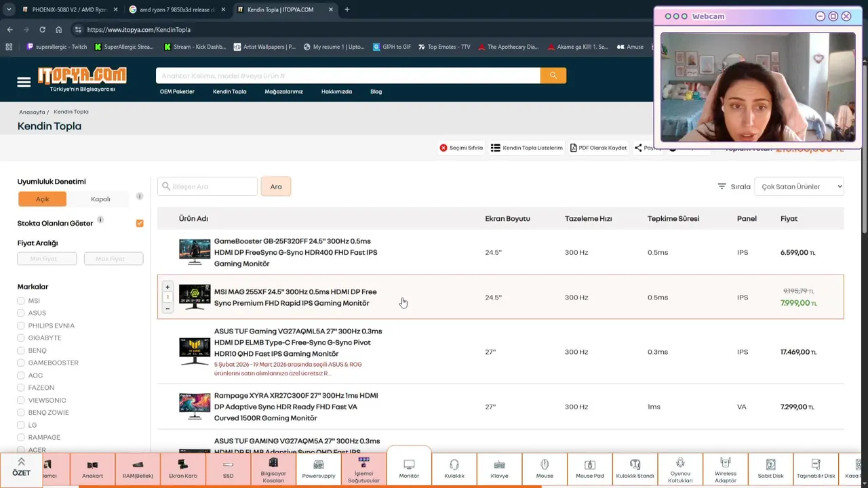This screenshot has width=868, height=488.
Task: Open the hamburger menu in the site header
Action: click(24, 82)
